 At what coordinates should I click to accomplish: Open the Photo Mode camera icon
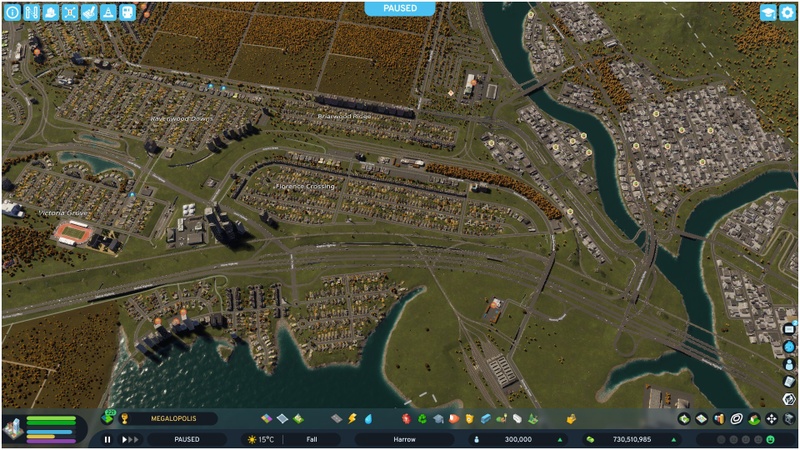[x=789, y=419]
